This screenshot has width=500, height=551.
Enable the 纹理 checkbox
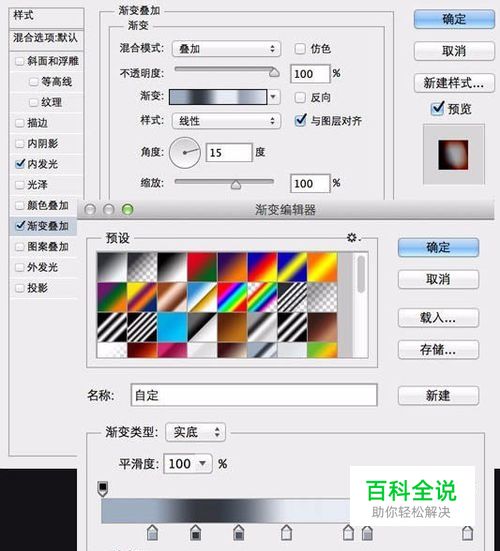click(x=33, y=103)
